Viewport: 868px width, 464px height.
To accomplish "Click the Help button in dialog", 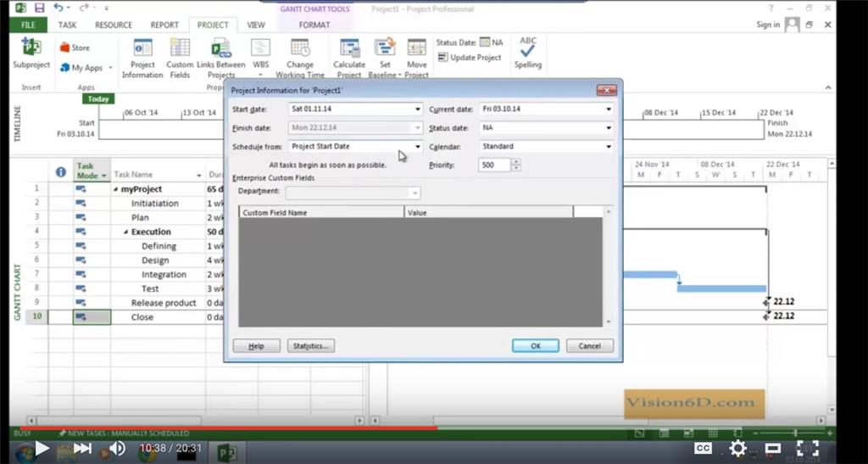I will click(x=256, y=346).
